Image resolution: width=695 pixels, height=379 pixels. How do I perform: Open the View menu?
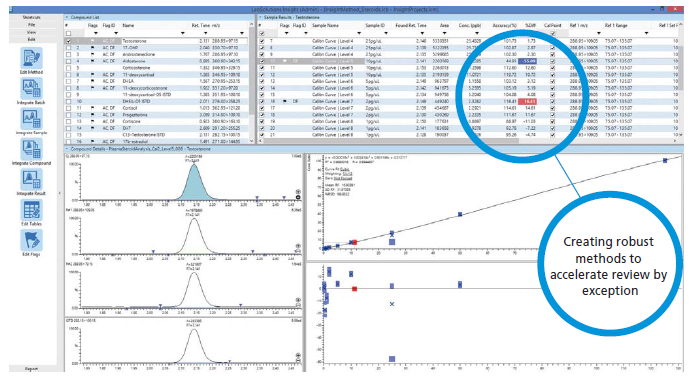pos(31,32)
